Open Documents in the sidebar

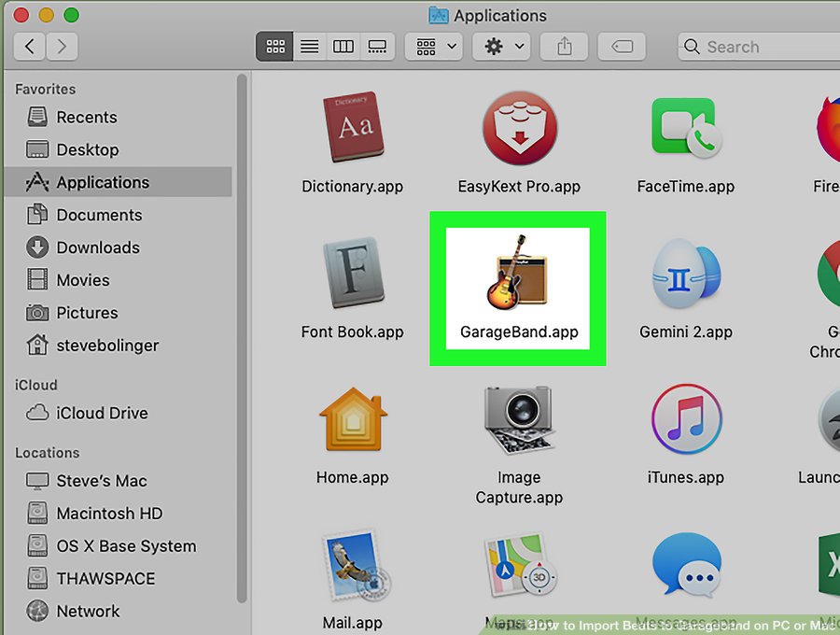click(118, 215)
